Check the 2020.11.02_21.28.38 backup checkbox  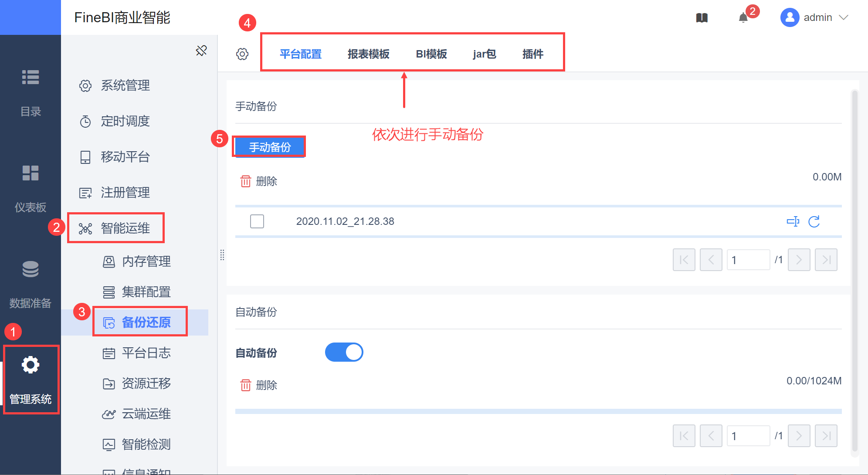click(x=257, y=221)
